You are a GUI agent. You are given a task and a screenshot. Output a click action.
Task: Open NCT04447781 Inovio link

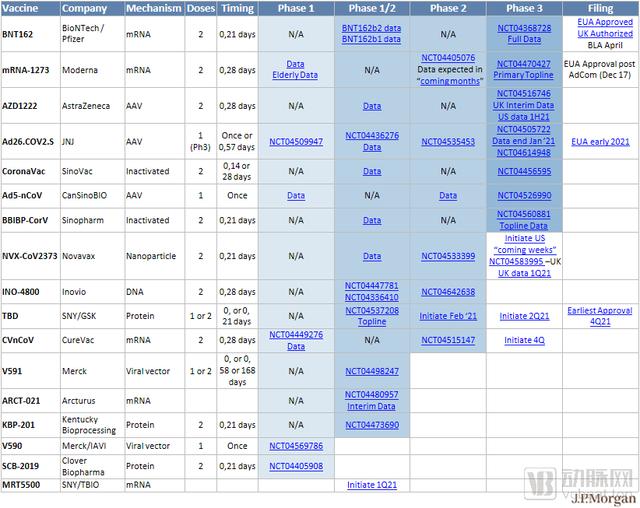tap(371, 286)
